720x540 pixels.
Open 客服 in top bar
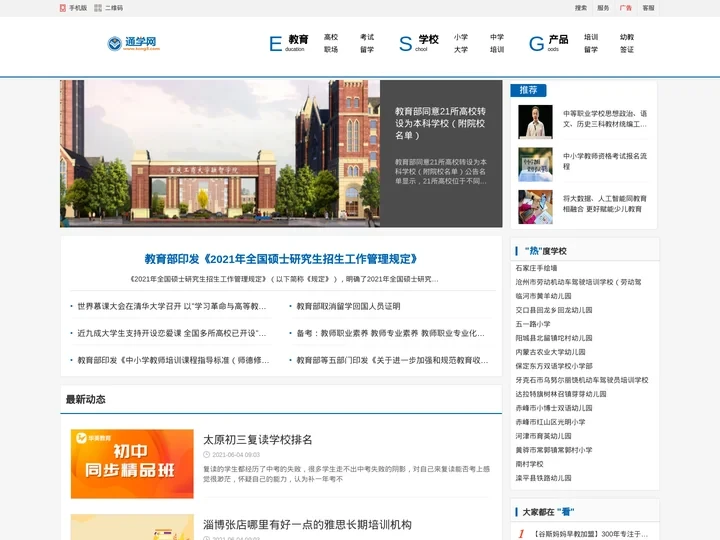point(648,8)
